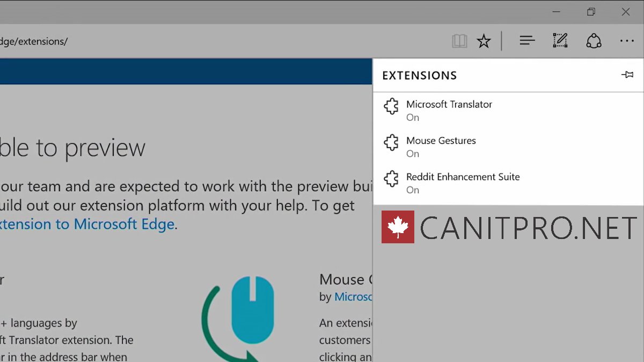Pin the Extensions pane open
Image resolution: width=644 pixels, height=362 pixels.
click(627, 75)
